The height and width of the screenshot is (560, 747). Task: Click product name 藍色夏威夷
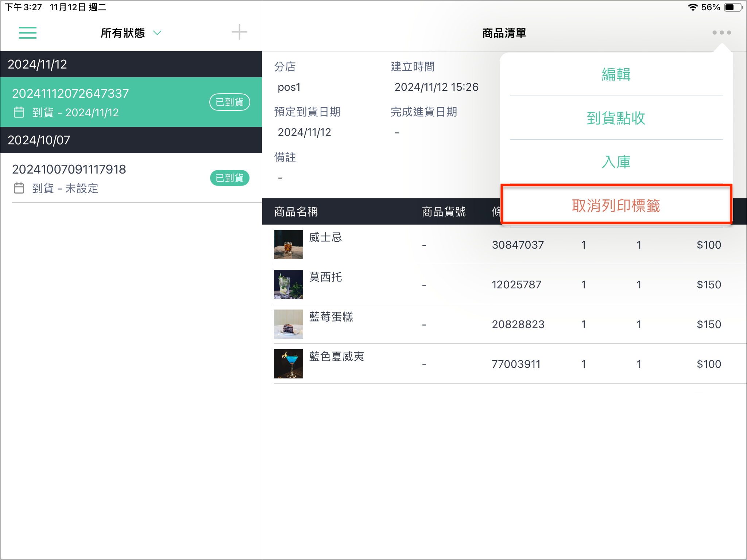tap(337, 357)
